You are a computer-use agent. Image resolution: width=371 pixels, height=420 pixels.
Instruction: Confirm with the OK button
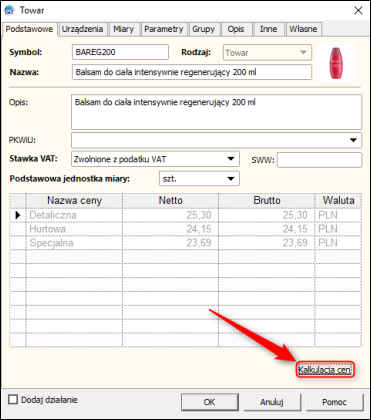210,402
